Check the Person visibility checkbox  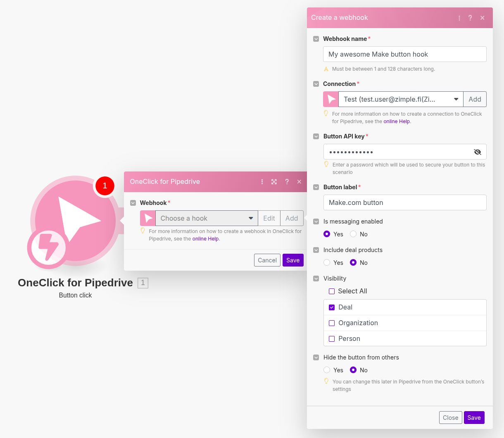pos(332,339)
